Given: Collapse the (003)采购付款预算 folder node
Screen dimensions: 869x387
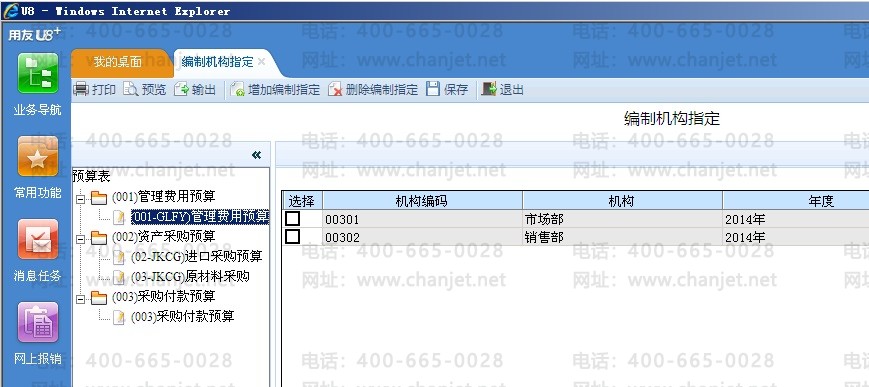Looking at the screenshot, I should tap(80, 299).
